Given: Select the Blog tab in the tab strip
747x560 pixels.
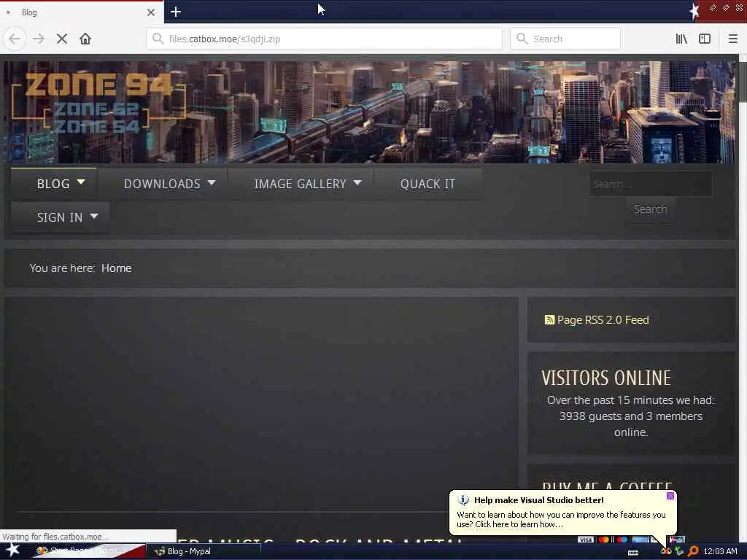Looking at the screenshot, I should click(x=82, y=12).
